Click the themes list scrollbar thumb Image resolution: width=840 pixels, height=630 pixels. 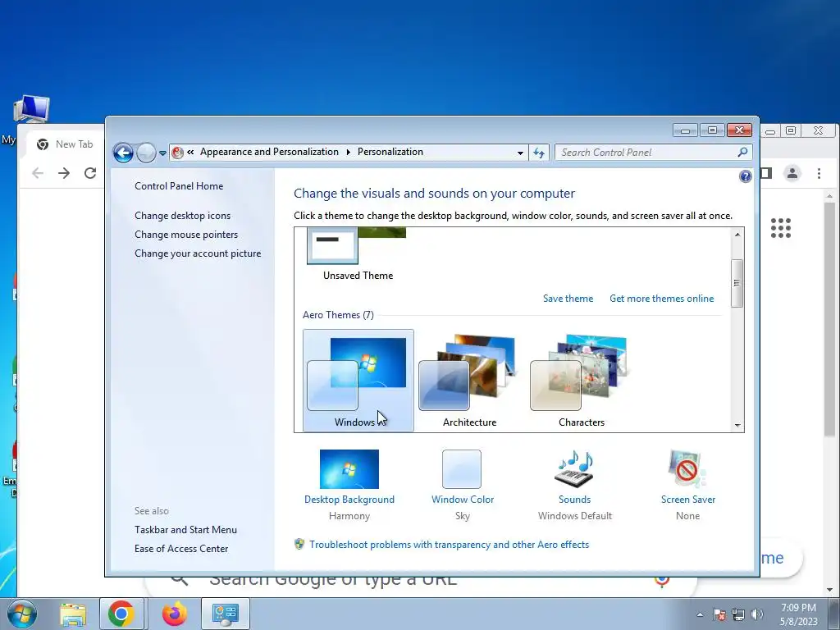737,283
